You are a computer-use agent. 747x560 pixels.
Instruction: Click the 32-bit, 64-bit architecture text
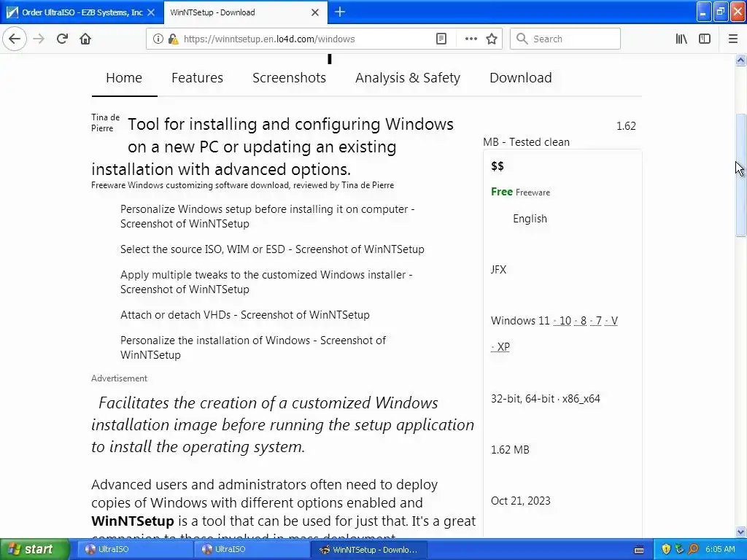[x=545, y=399]
